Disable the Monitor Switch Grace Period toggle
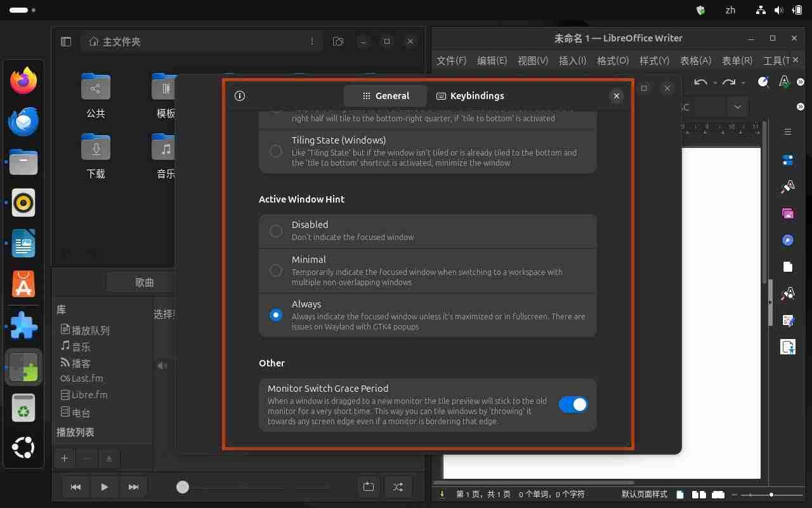This screenshot has width=812, height=508. point(573,404)
